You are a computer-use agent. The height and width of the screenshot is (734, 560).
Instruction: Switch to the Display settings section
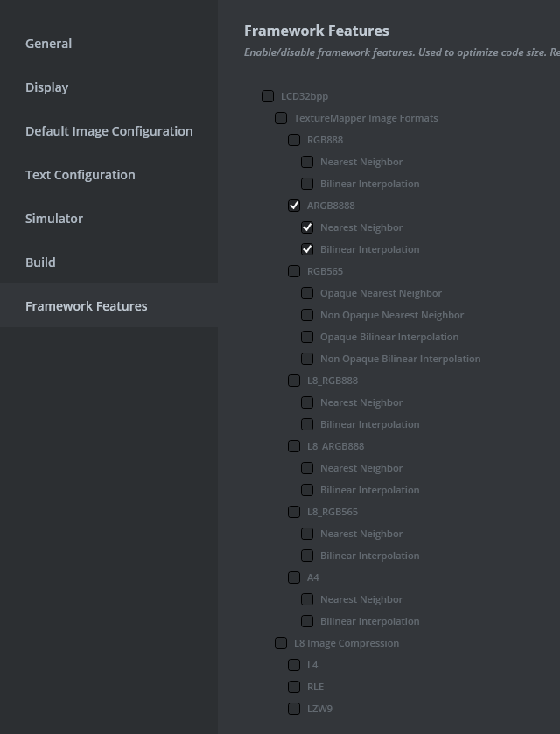(x=47, y=87)
